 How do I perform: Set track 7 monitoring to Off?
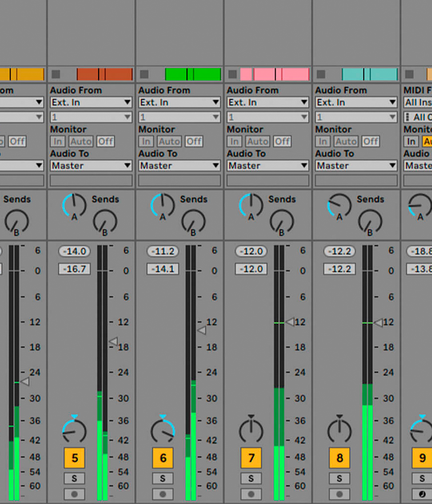tap(282, 141)
